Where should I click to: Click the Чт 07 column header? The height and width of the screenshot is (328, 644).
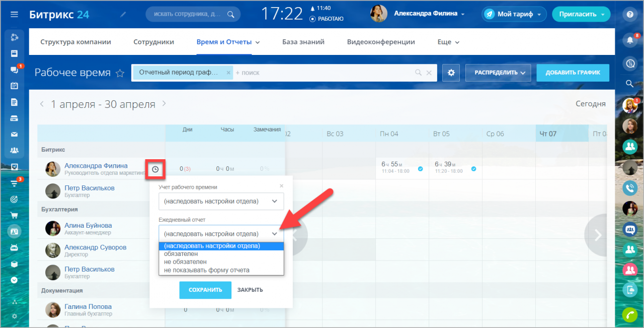click(x=561, y=134)
